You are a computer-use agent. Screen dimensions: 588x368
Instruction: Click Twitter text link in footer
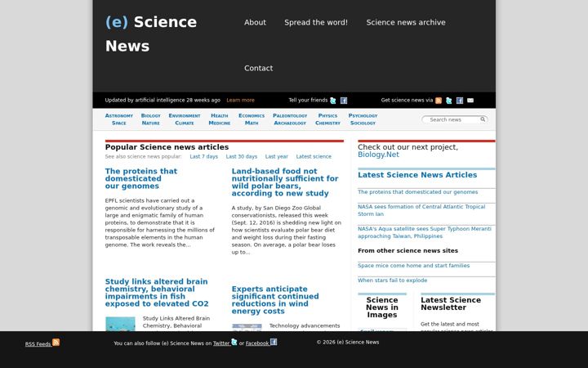click(x=220, y=343)
